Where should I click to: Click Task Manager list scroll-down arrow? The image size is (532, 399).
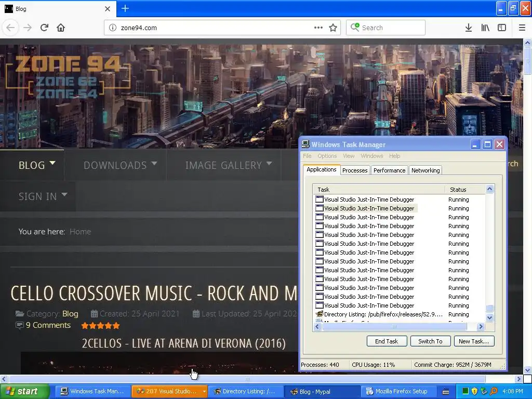tap(489, 318)
